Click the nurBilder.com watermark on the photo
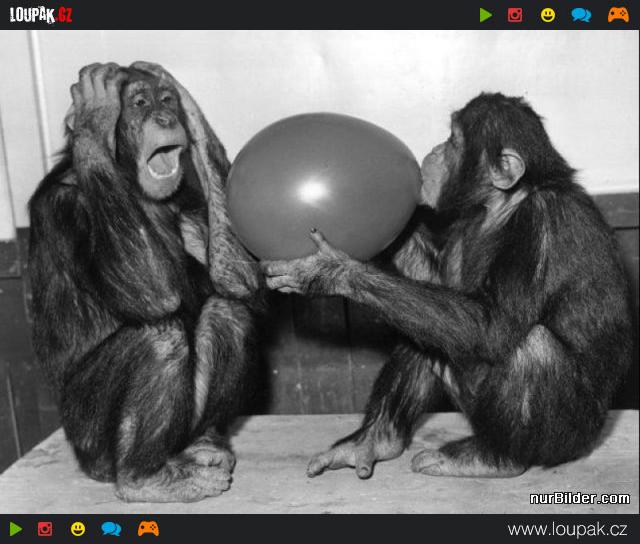This screenshot has width=640, height=544. click(x=579, y=498)
